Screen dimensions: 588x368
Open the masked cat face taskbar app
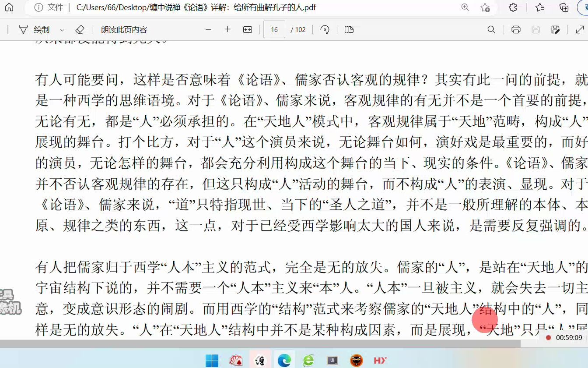[357, 361]
